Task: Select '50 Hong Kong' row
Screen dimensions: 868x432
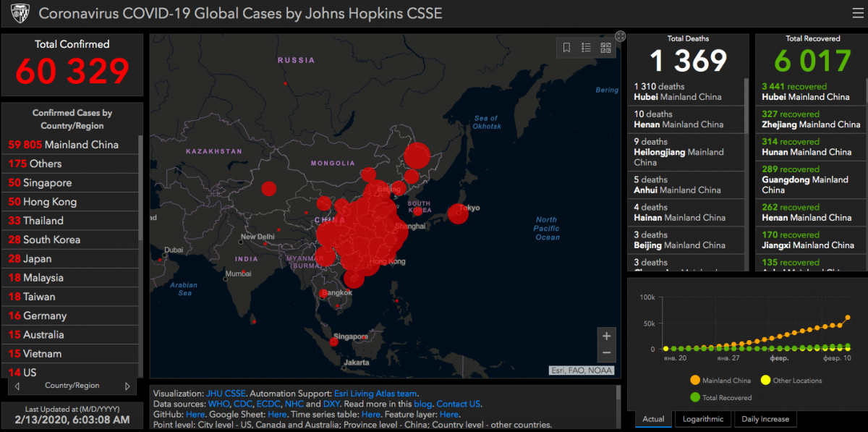Action: 71,202
